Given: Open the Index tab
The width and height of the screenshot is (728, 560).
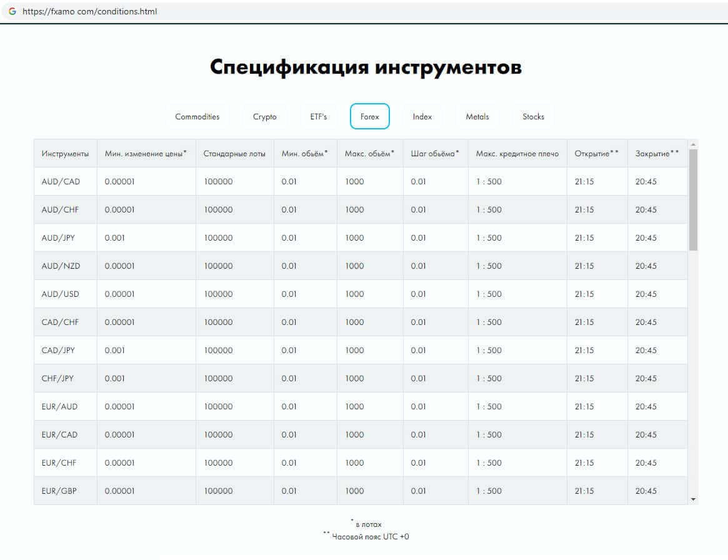Looking at the screenshot, I should click(422, 116).
